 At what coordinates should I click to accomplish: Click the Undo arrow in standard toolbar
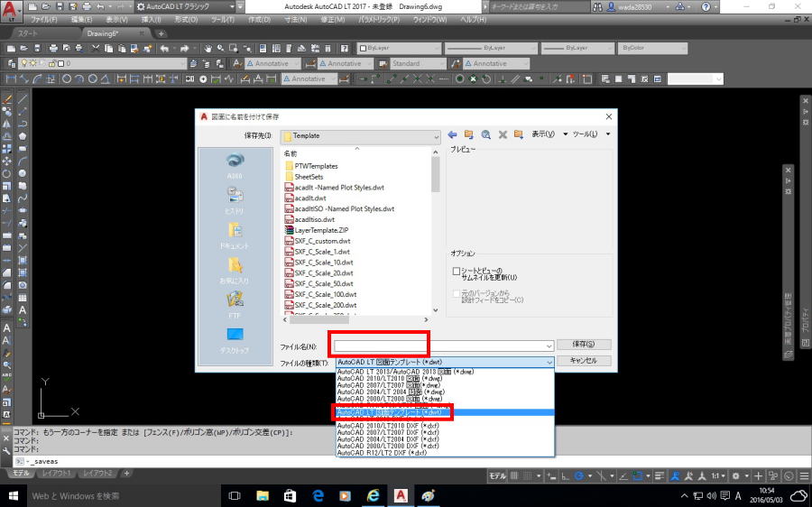pyautogui.click(x=164, y=48)
